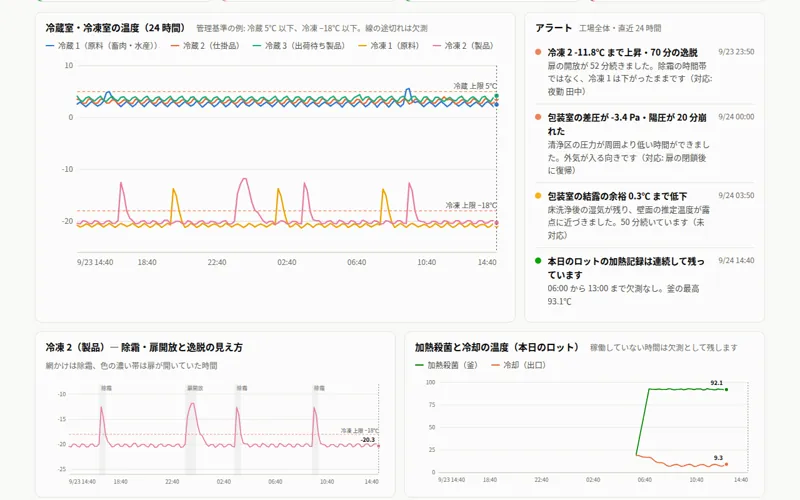Click the 50 y-axis label in the 加熱殺菌 chart
800x500 pixels.
[432, 427]
